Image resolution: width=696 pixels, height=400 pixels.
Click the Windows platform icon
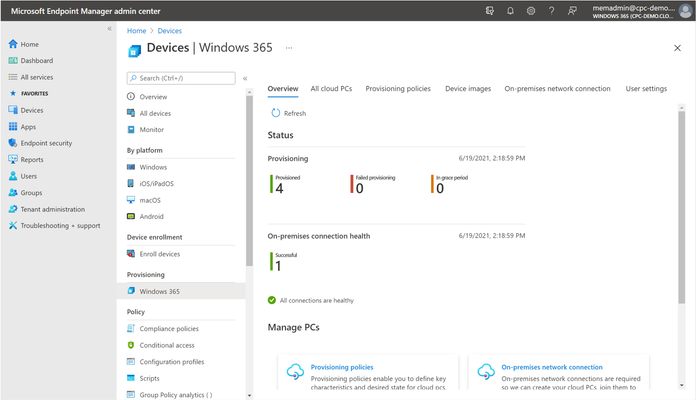point(131,167)
